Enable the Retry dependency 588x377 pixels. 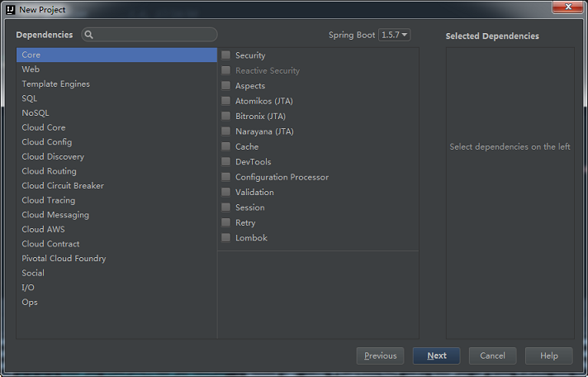(x=225, y=222)
